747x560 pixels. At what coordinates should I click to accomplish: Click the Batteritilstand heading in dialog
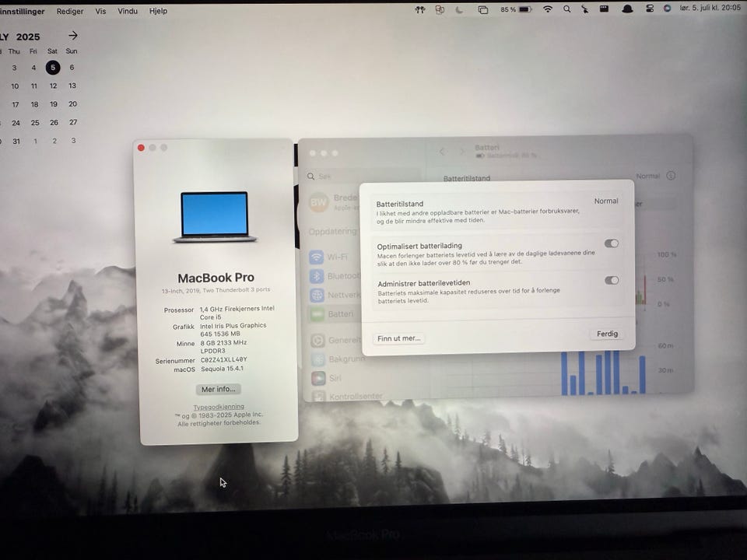coord(400,204)
